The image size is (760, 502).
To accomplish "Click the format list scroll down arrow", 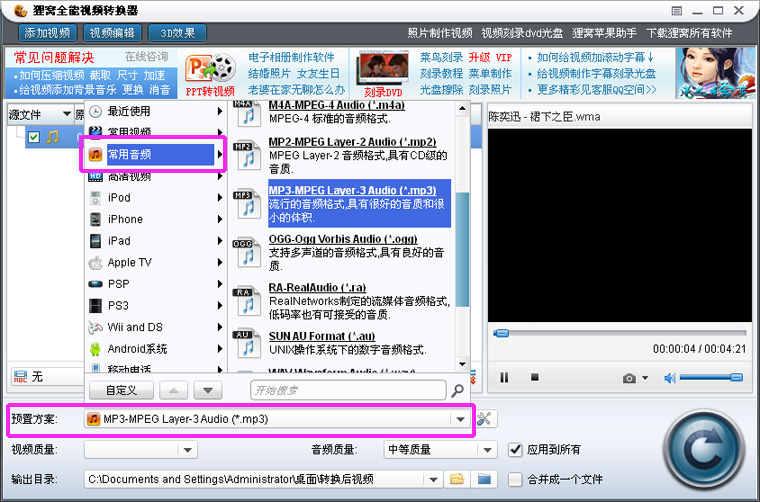I will [462, 364].
